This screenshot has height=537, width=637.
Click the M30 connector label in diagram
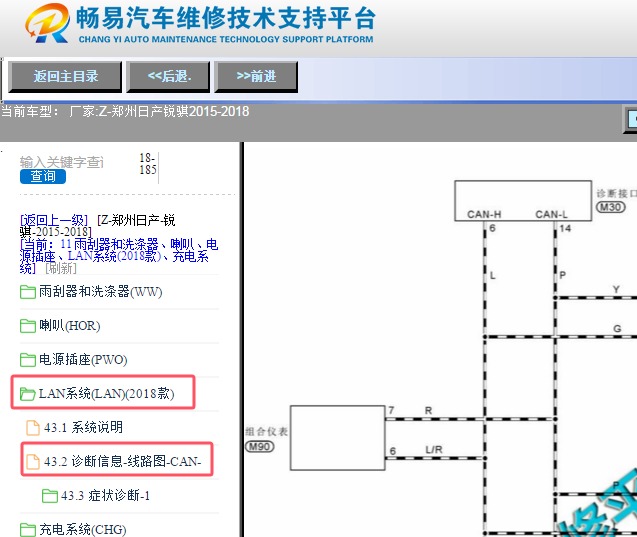pyautogui.click(x=610, y=207)
